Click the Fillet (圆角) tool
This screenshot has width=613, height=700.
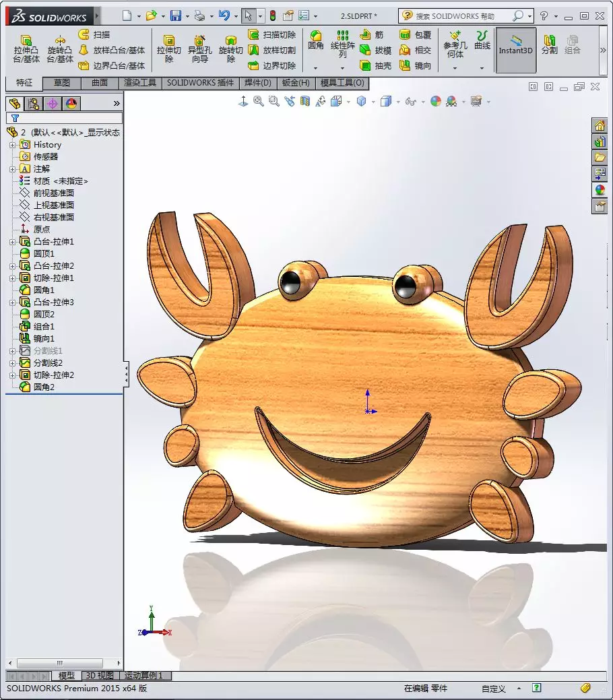click(x=316, y=40)
